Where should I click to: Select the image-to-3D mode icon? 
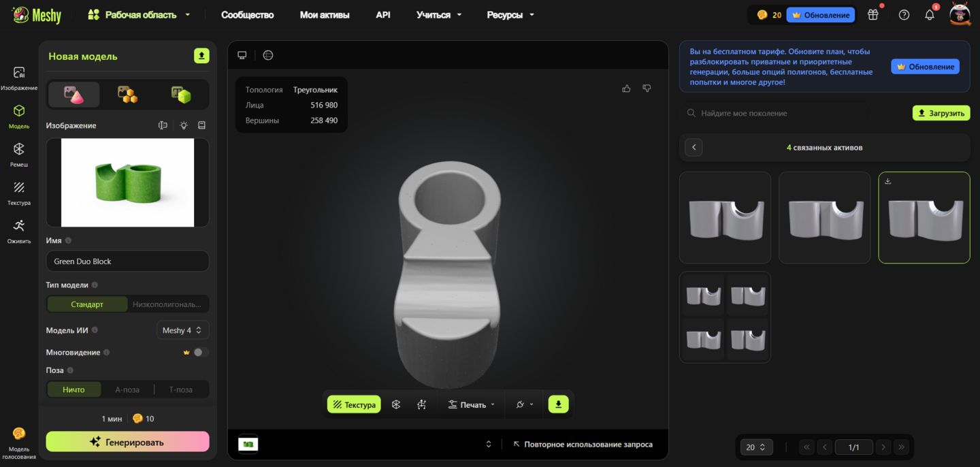click(74, 95)
